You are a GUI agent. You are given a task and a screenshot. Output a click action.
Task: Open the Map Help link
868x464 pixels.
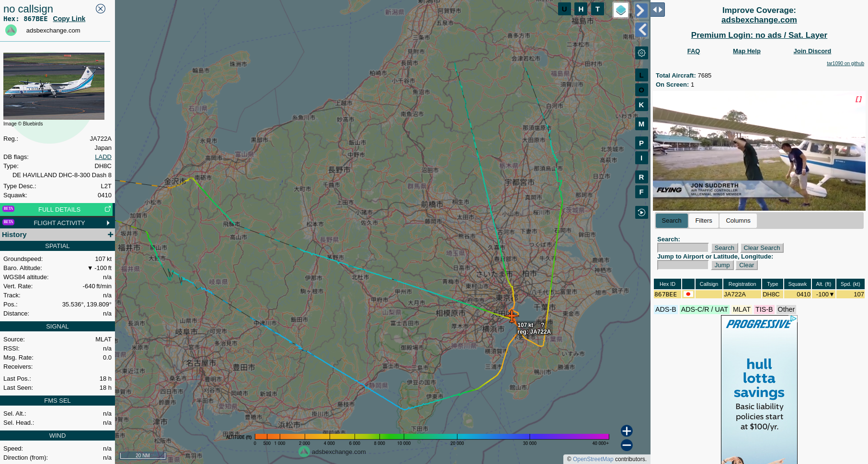click(746, 51)
